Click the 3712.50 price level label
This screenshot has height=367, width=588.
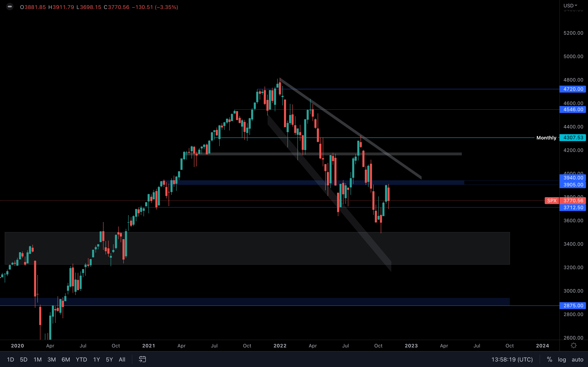[x=573, y=208]
